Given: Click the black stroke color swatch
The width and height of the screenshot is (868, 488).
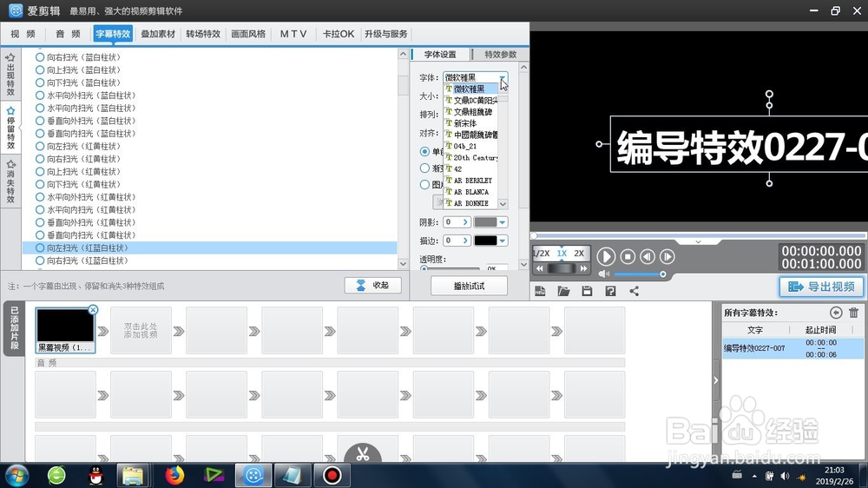Looking at the screenshot, I should [x=485, y=241].
